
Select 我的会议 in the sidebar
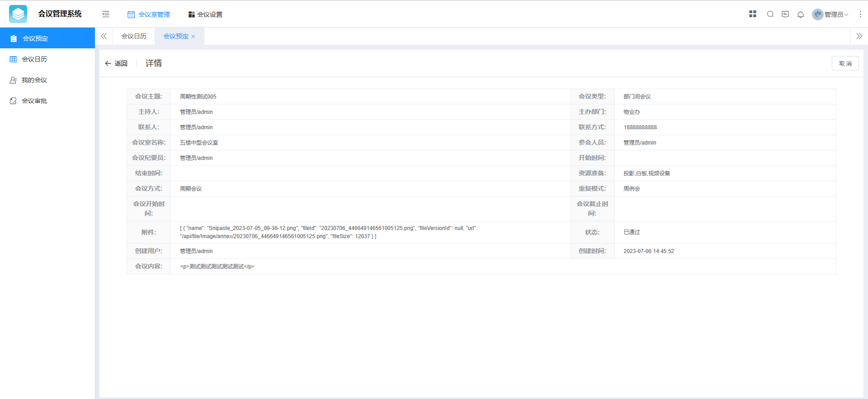pyautogui.click(x=34, y=80)
